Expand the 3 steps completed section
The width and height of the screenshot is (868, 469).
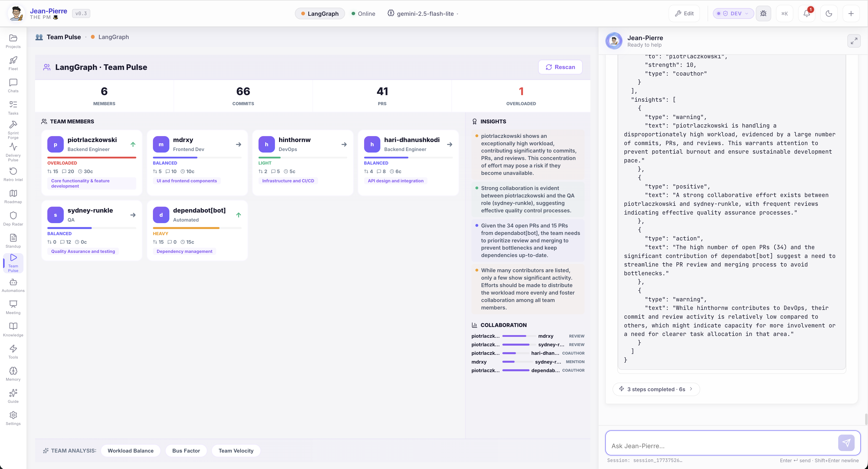click(x=656, y=389)
